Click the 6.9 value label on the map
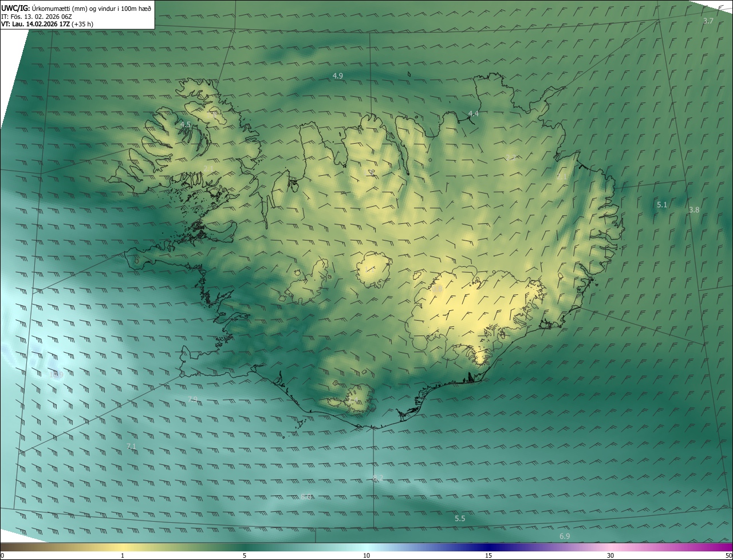The width and height of the screenshot is (733, 560). tap(565, 536)
